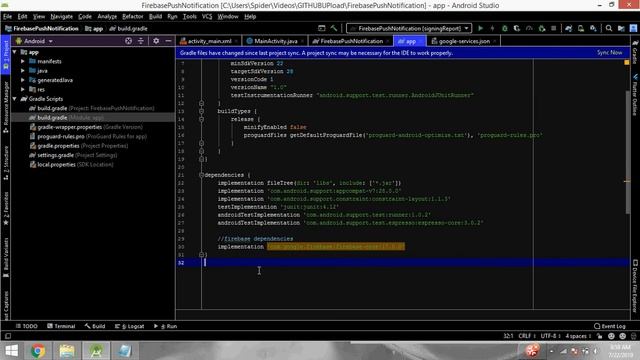Click the Make Project hammer icon

click(x=334, y=28)
